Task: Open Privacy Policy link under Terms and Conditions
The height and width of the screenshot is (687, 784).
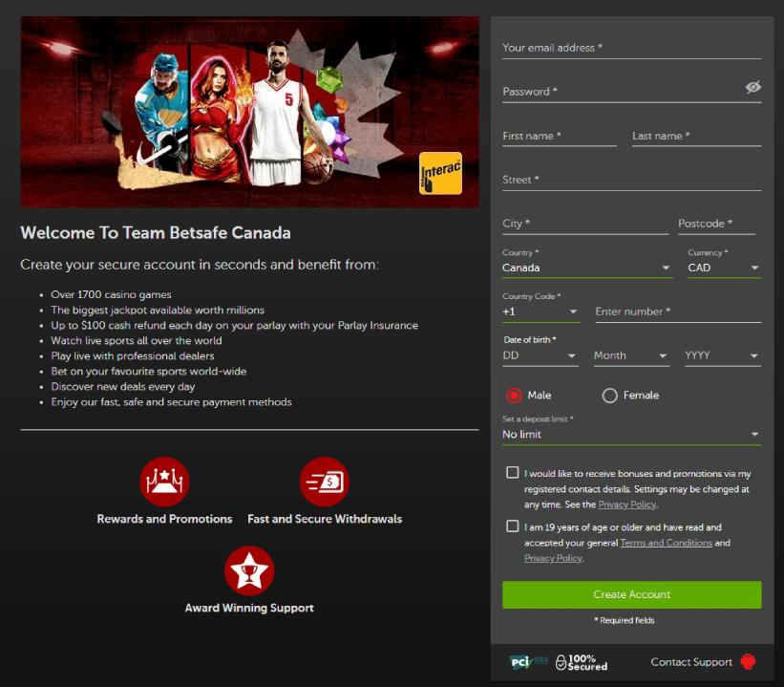Action: [553, 558]
